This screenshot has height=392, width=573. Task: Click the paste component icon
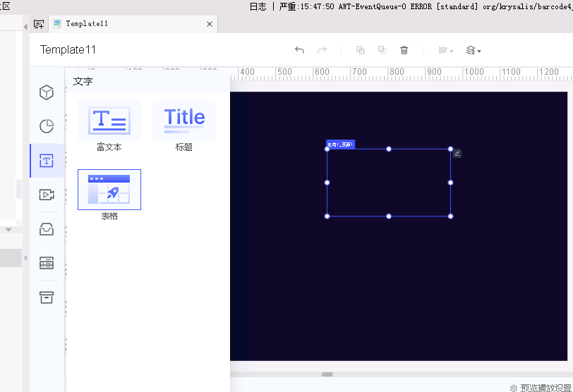[x=382, y=50]
